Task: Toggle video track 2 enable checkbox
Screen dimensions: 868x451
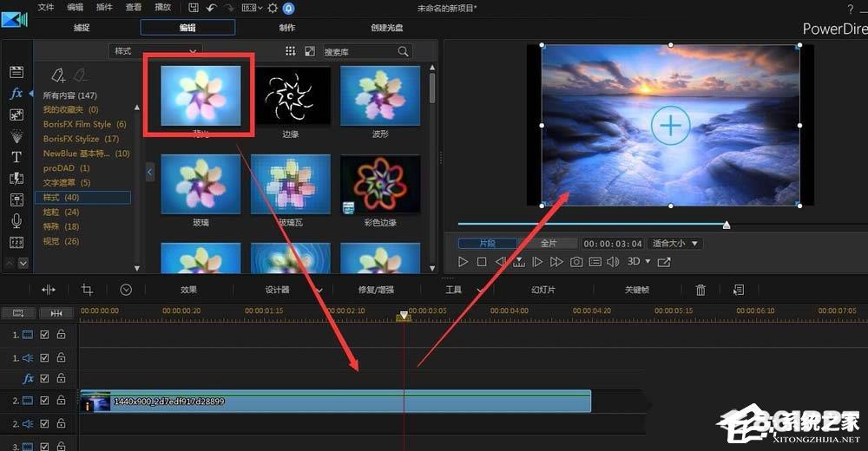Action: pos(45,400)
